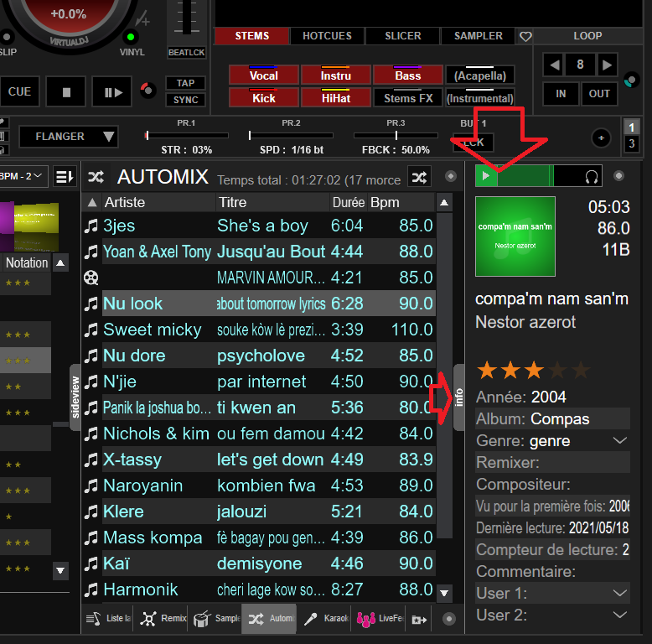The image size is (652, 644).
Task: Switch to the SAMPLER pad tab
Action: (x=479, y=36)
